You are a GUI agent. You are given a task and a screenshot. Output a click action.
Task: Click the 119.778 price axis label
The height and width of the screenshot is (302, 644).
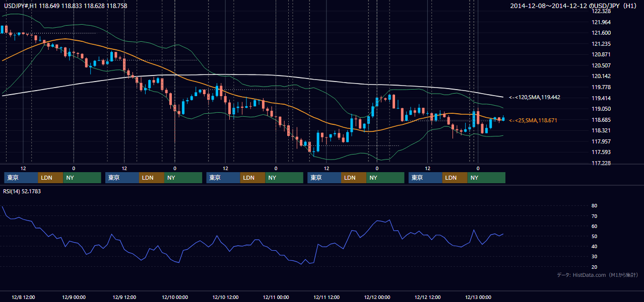[601, 87]
